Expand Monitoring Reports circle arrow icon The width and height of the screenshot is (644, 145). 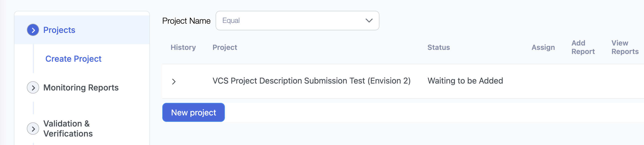pos(33,88)
